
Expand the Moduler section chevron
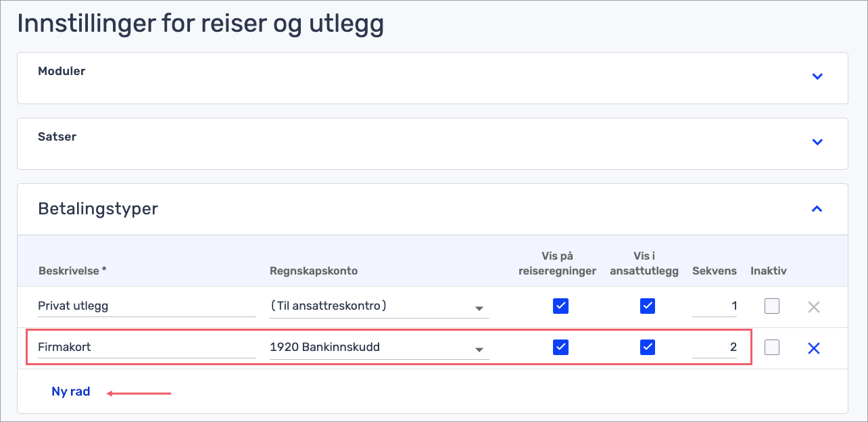click(817, 76)
